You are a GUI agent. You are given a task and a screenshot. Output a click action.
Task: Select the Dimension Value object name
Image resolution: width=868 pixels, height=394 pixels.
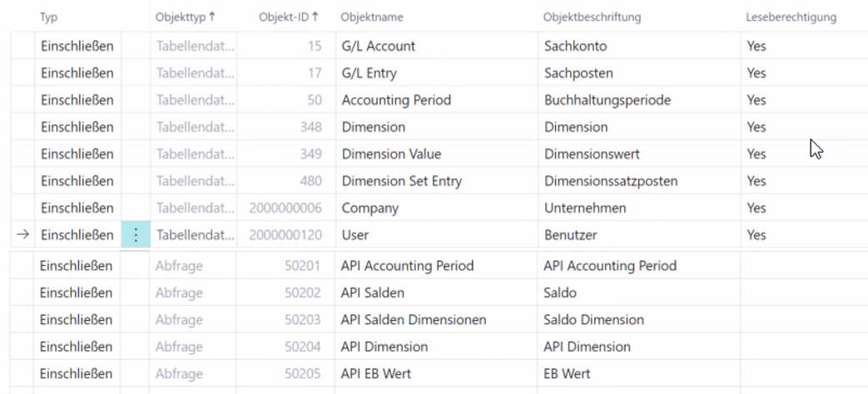click(x=391, y=154)
